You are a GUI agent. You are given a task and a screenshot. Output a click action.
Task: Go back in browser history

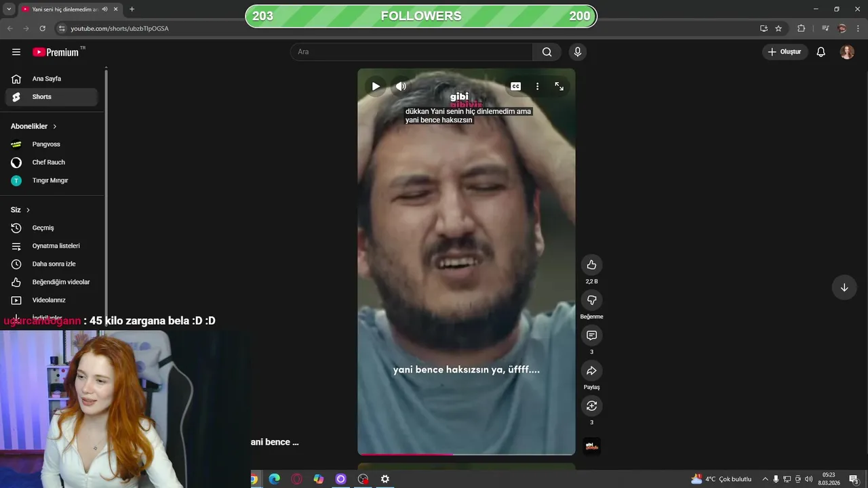[9, 28]
